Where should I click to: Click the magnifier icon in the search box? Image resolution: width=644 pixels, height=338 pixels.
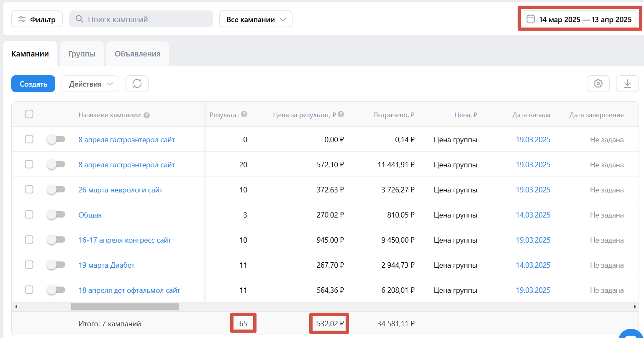click(79, 19)
